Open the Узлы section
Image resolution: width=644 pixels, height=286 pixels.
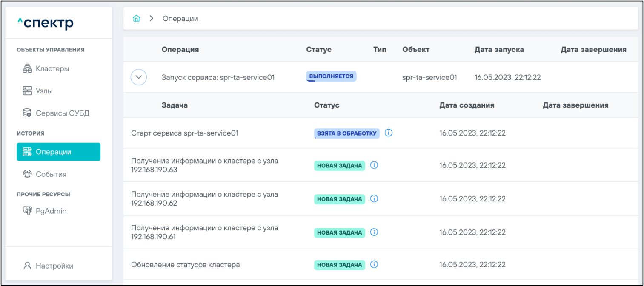[x=44, y=91]
